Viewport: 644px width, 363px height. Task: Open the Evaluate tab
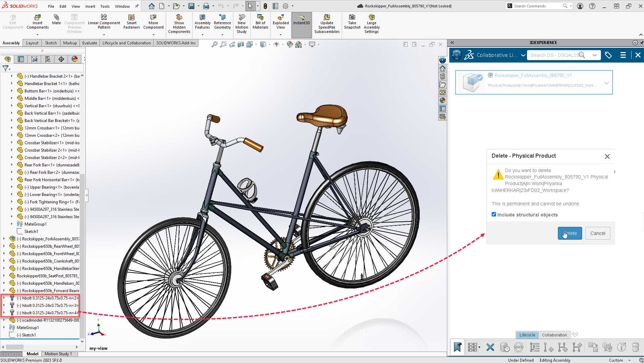click(x=89, y=43)
